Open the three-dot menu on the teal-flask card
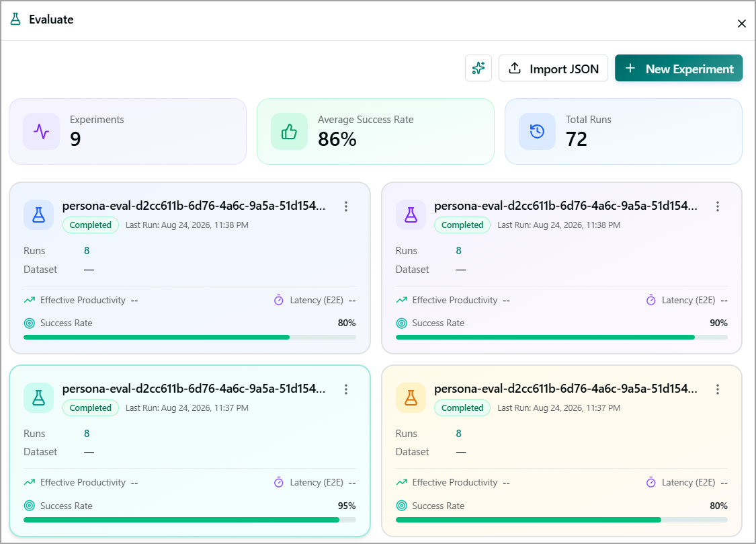The width and height of the screenshot is (756, 544). (345, 389)
